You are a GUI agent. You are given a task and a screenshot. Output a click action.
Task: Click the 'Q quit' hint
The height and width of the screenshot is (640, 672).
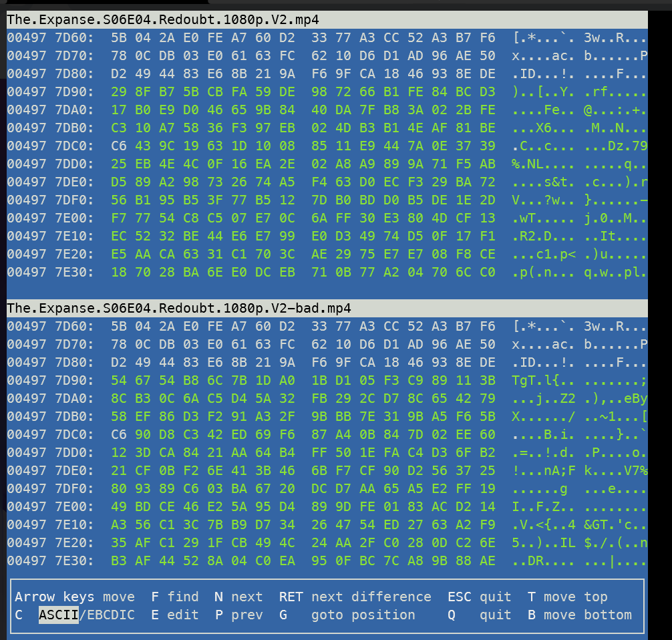point(480,615)
